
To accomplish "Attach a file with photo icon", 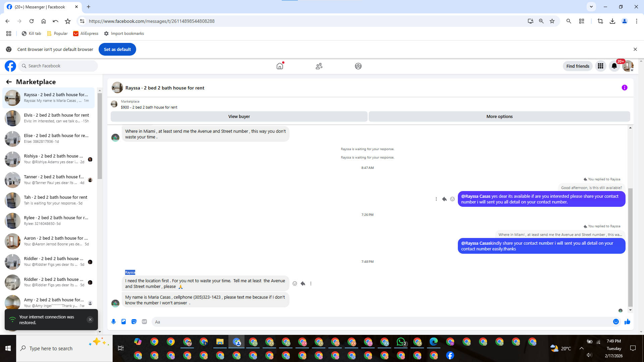I will (x=124, y=322).
